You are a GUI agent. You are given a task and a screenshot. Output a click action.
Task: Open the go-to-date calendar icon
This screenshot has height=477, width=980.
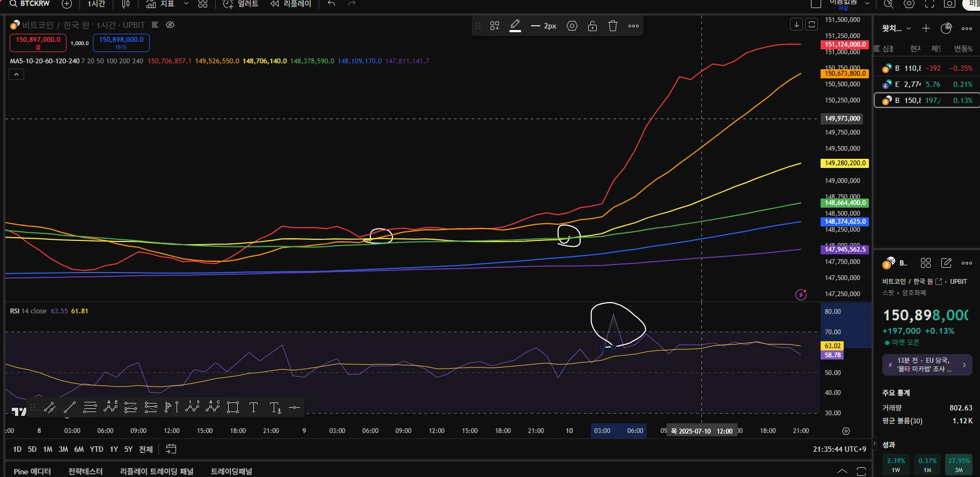tap(171, 449)
